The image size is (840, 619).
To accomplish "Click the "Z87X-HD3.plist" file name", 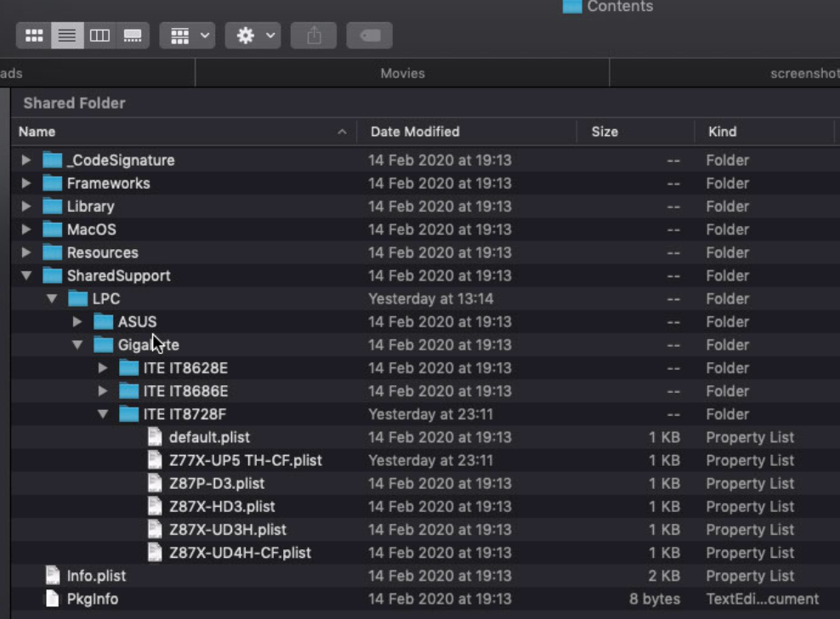I will 222,507.
